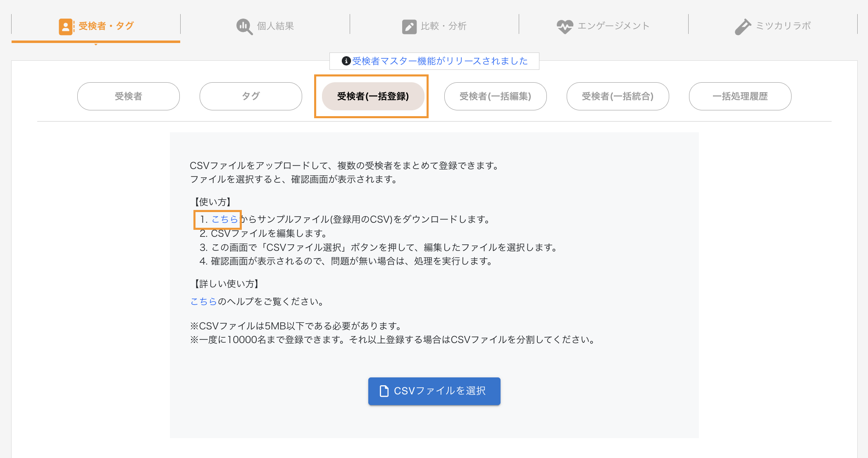Image resolution: width=868 pixels, height=458 pixels.
Task: Select 受検者(一括登録) sub-tab
Action: click(373, 96)
